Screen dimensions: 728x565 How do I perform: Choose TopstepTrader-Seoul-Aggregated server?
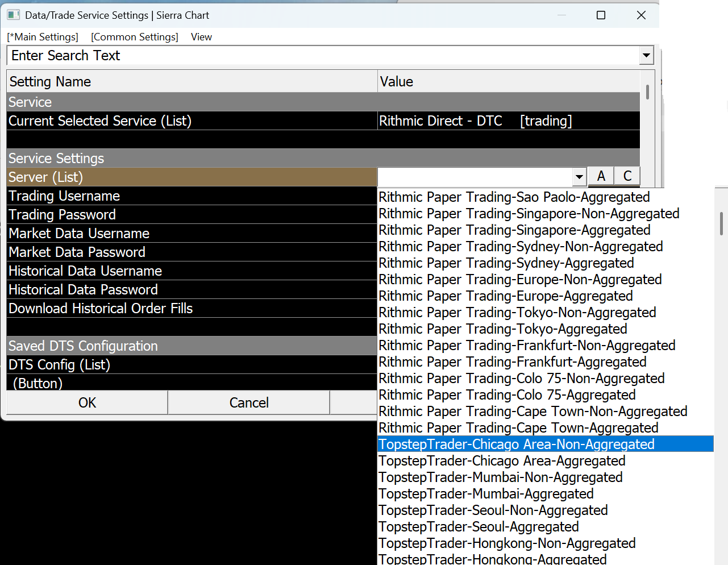tap(546, 526)
